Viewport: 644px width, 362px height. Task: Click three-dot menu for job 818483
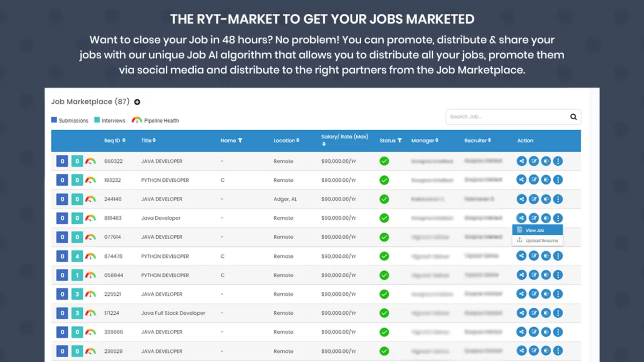pyautogui.click(x=558, y=218)
